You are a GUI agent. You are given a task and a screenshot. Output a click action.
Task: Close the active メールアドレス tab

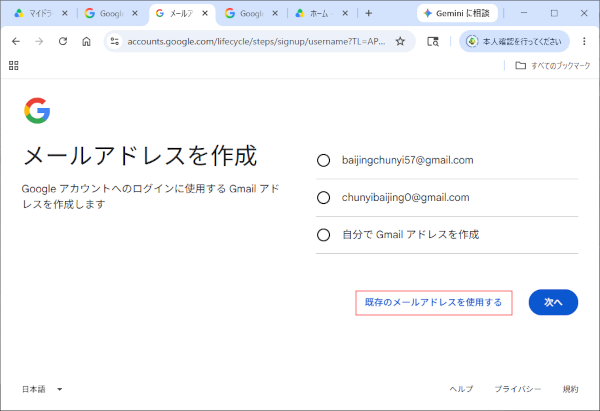[x=205, y=13]
